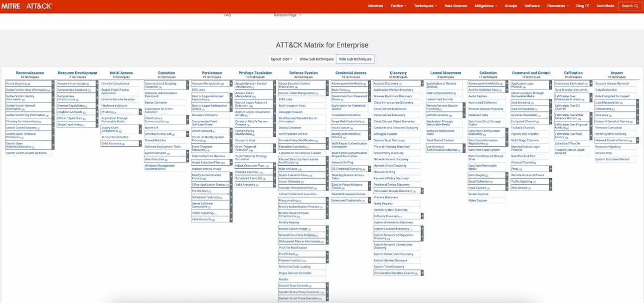The height and width of the screenshot is (303, 644).
Task: Open Browser Extensions technique in Persistence
Action: [205, 115]
